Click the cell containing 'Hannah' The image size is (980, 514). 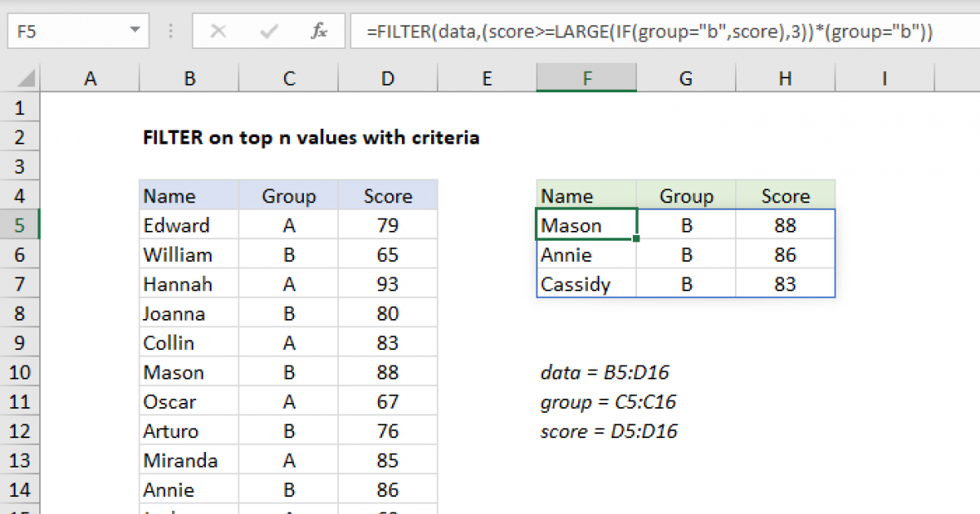coord(189,284)
